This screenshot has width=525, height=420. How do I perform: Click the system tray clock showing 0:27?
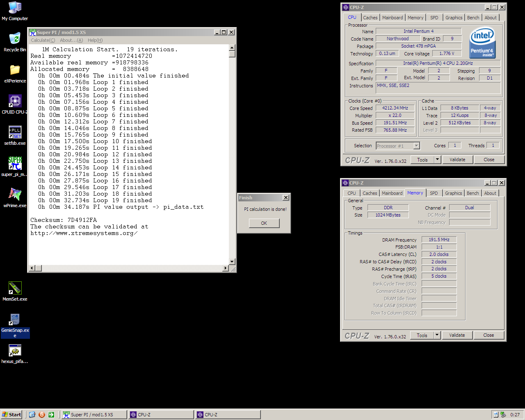coord(515,415)
